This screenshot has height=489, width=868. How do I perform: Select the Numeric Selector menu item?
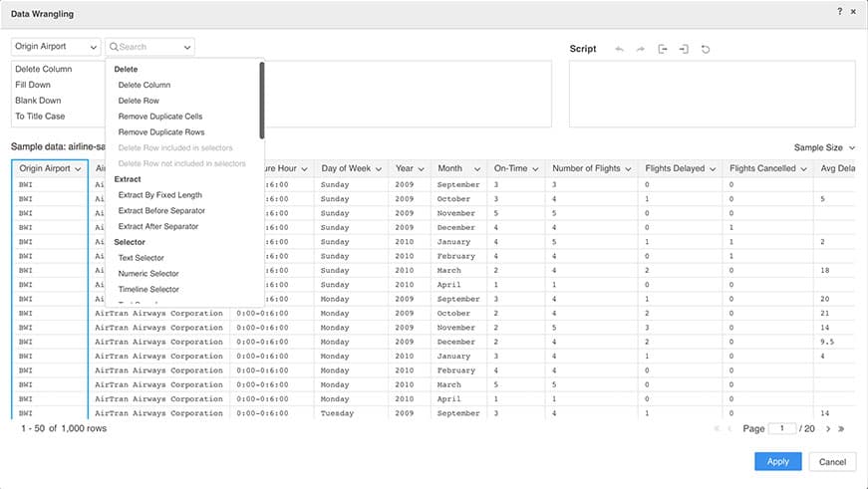click(148, 273)
